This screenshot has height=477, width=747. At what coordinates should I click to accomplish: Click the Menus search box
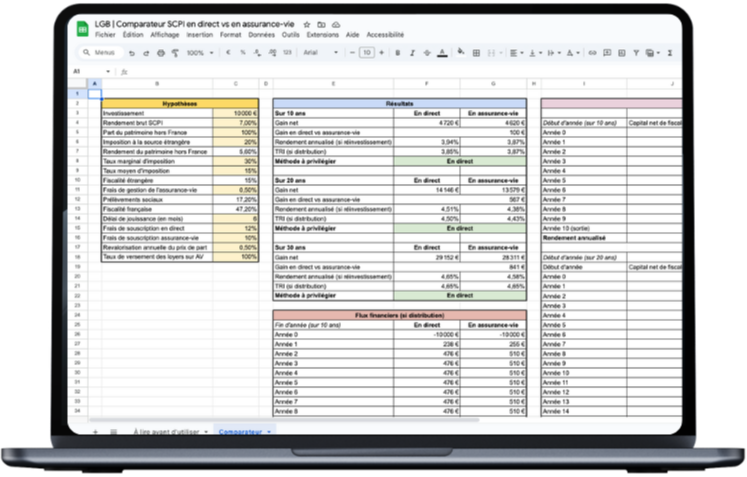tap(100, 52)
